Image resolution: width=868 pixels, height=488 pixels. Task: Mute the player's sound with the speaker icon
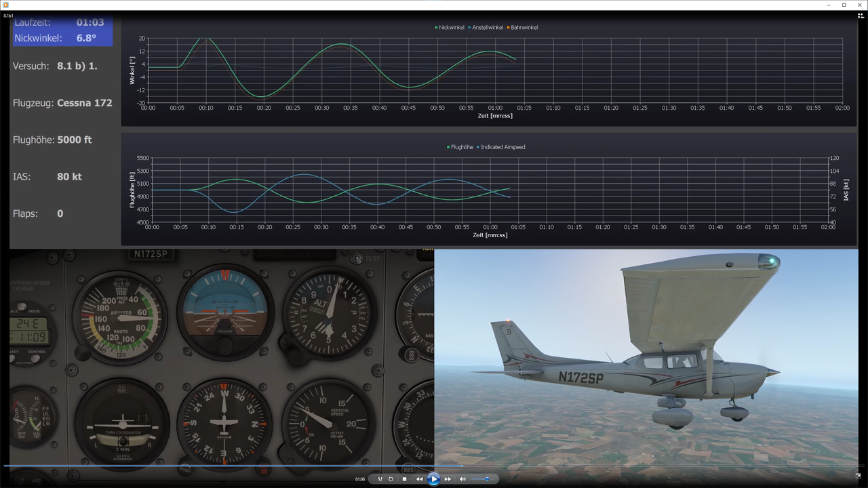point(463,479)
